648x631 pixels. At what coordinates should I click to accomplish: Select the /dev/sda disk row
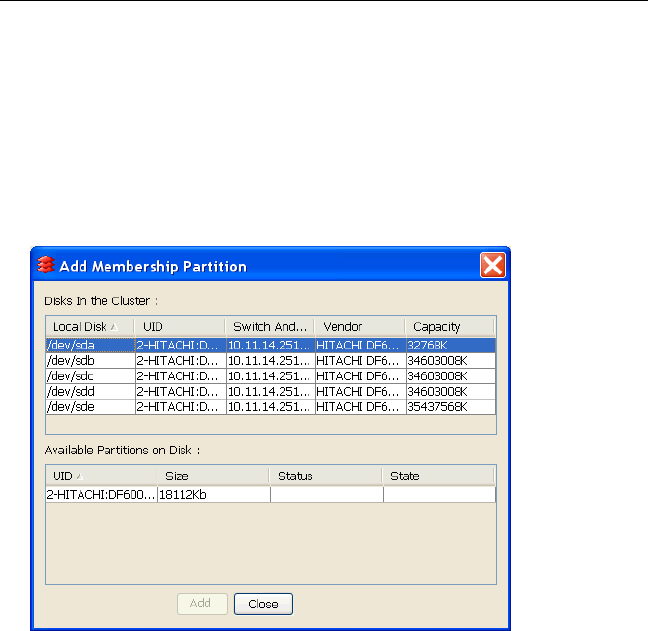pyautogui.click(x=88, y=345)
